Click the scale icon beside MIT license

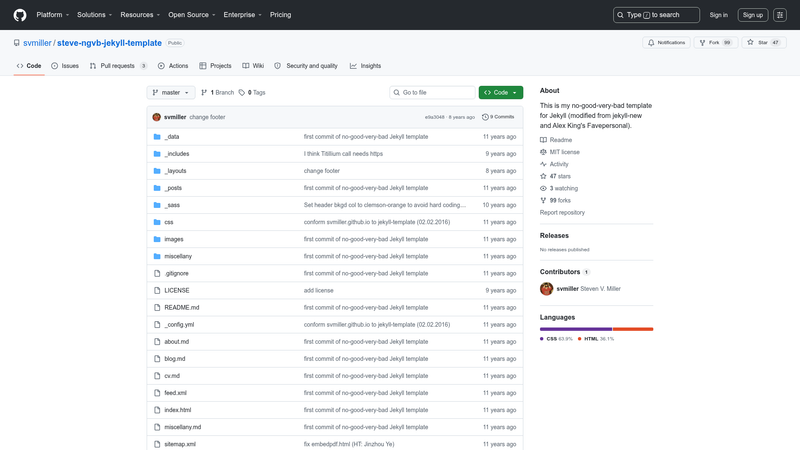click(x=543, y=152)
